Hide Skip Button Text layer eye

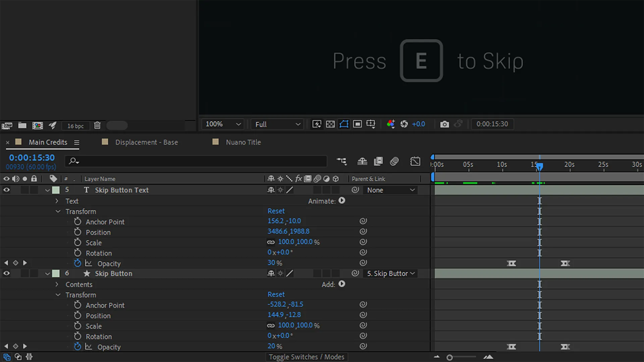6,190
